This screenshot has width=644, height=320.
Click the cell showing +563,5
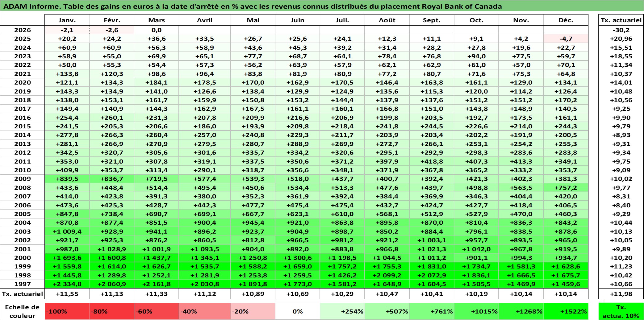[x=521, y=188]
